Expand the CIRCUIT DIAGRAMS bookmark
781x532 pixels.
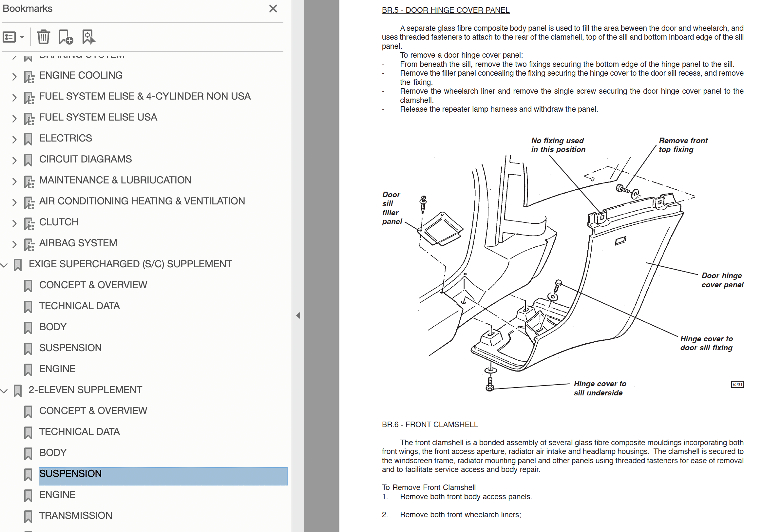14,160
